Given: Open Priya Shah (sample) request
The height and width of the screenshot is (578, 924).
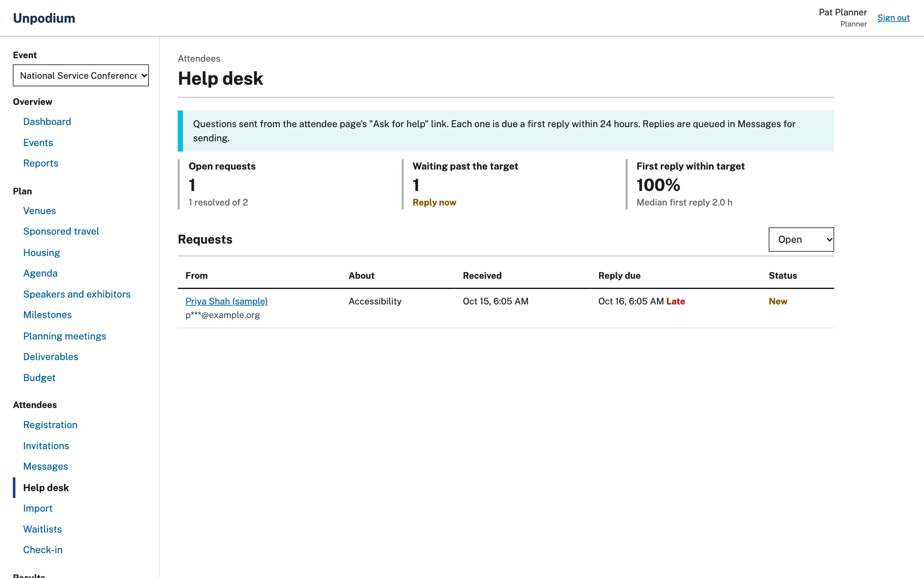Looking at the screenshot, I should pos(226,301).
